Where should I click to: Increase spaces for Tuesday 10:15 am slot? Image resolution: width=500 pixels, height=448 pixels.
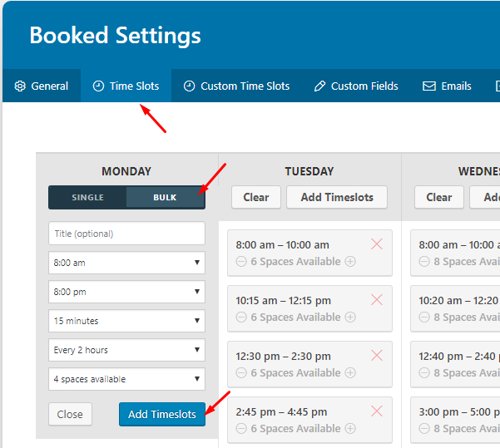[350, 317]
